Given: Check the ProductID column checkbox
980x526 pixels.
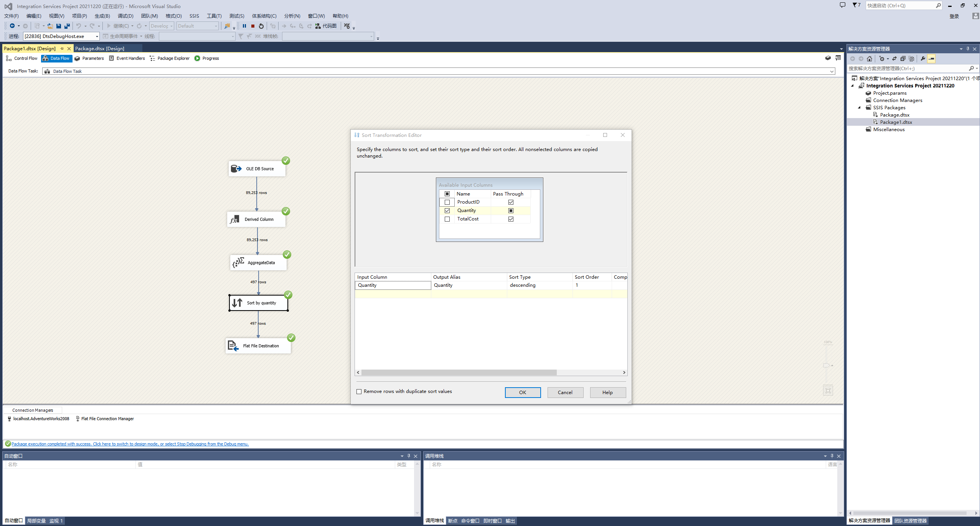Looking at the screenshot, I should 447,202.
